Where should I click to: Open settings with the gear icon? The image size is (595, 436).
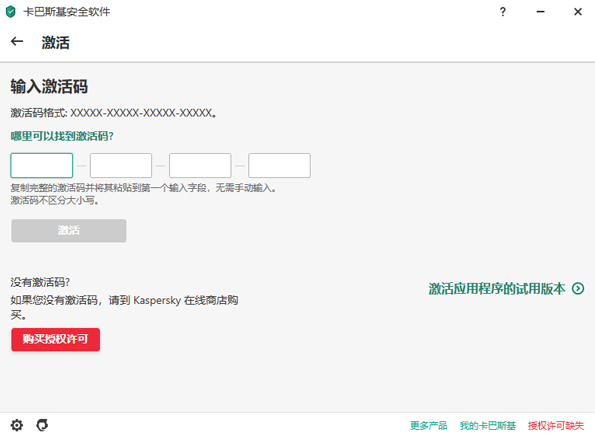tap(17, 425)
